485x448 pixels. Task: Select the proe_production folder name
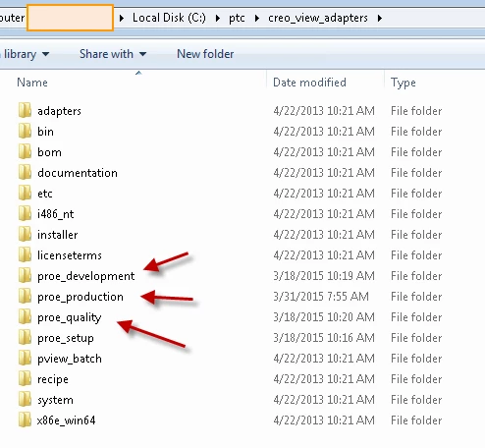coord(81,297)
